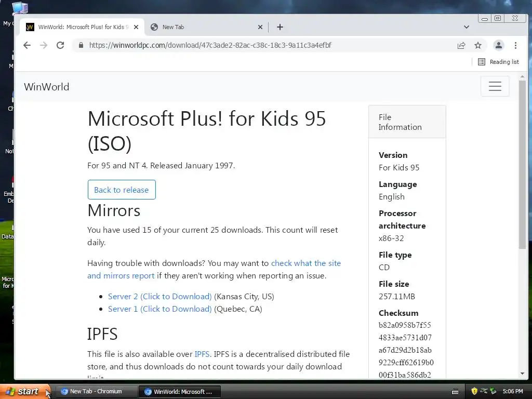
Task: Expand the tab search chevron
Action: pos(467,27)
